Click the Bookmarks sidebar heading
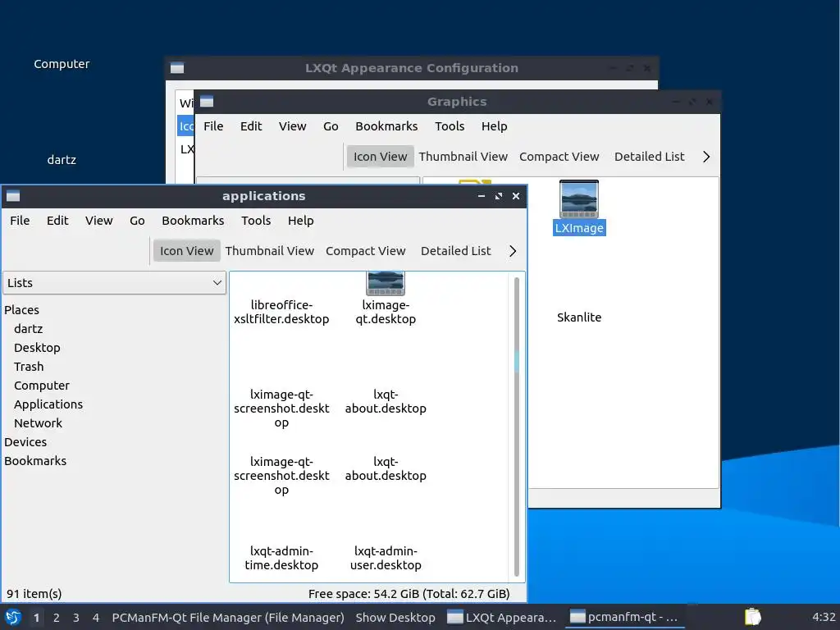The height and width of the screenshot is (630, 840). [x=35, y=461]
